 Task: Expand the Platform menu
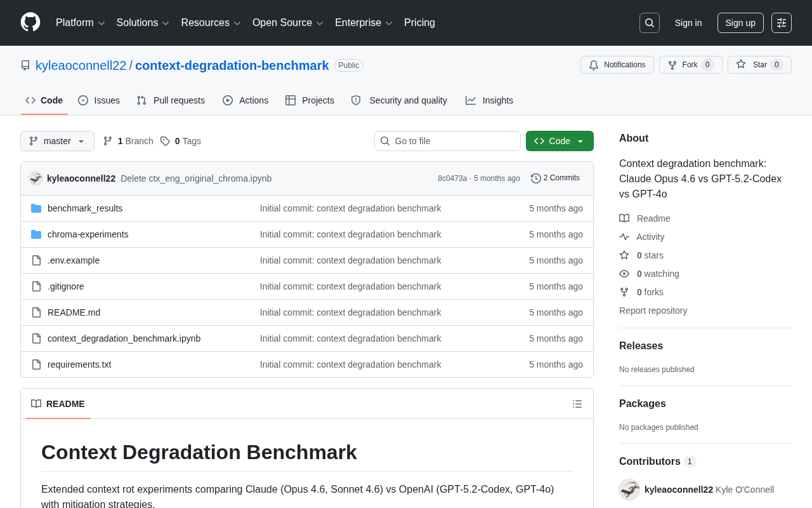click(x=81, y=23)
